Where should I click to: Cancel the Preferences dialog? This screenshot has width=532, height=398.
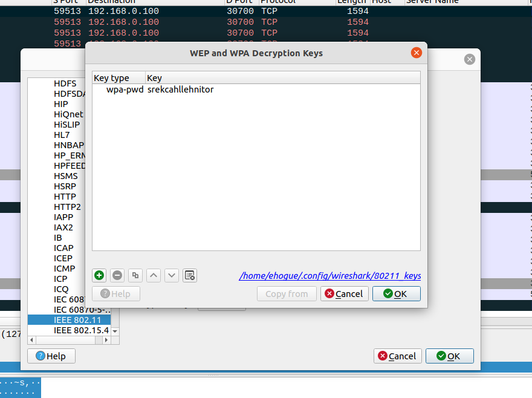[398, 356]
